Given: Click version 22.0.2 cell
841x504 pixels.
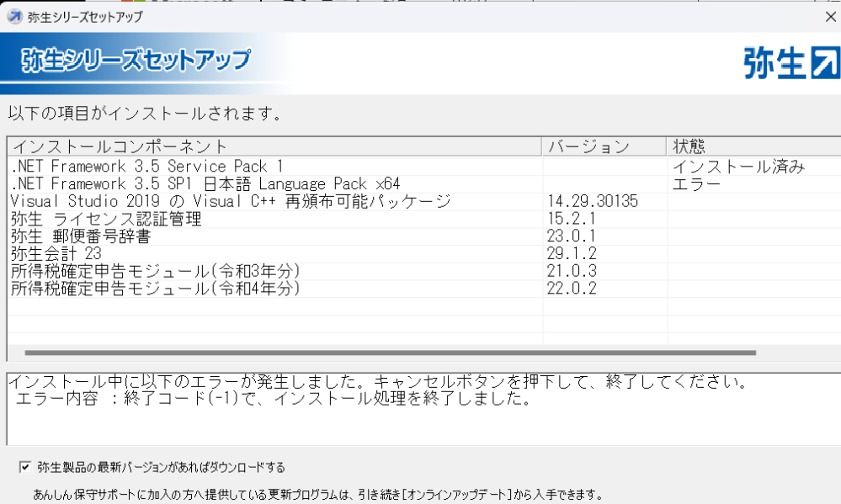Looking at the screenshot, I should [572, 289].
